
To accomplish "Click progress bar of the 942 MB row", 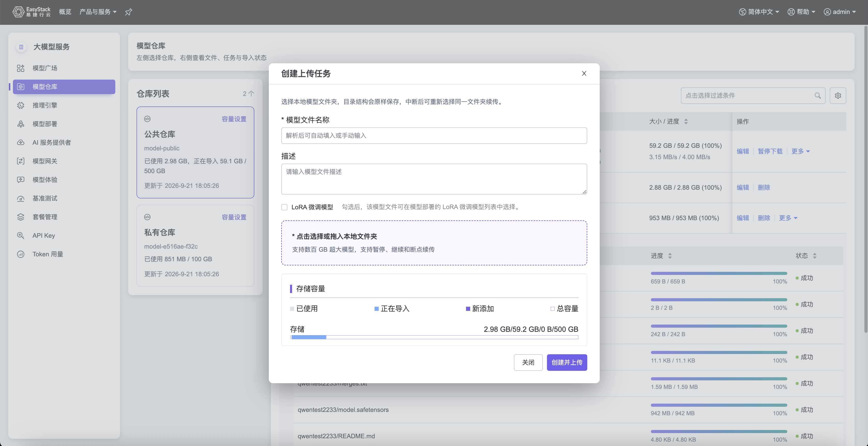I will coord(719,405).
